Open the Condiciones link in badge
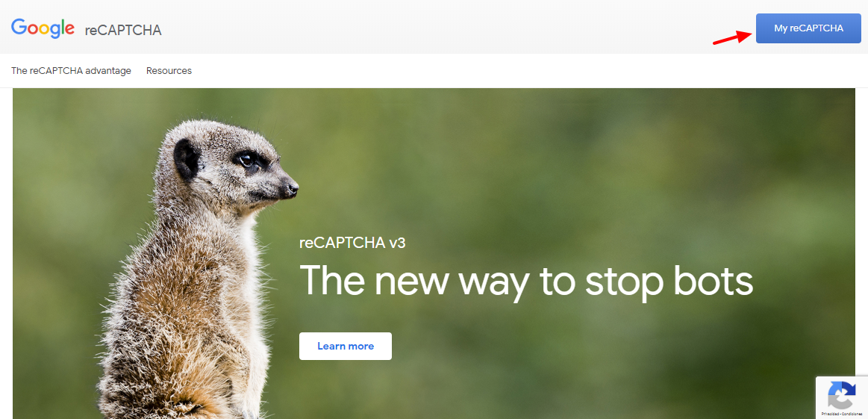 point(852,414)
